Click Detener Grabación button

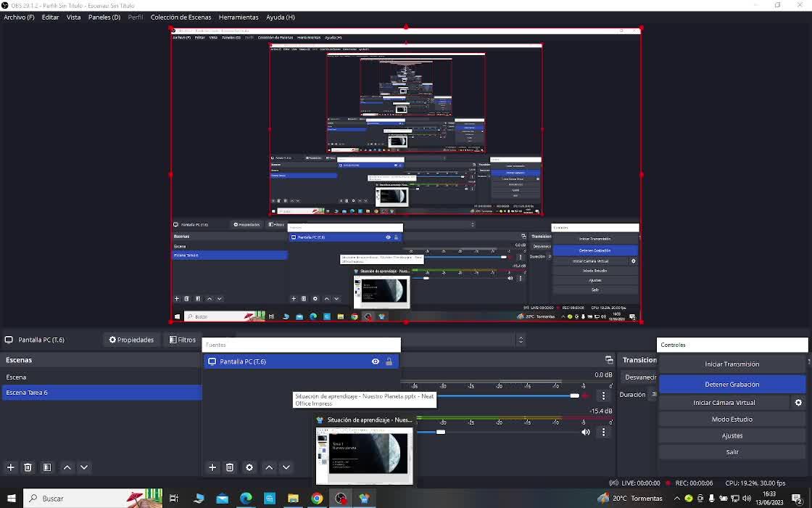732,385
